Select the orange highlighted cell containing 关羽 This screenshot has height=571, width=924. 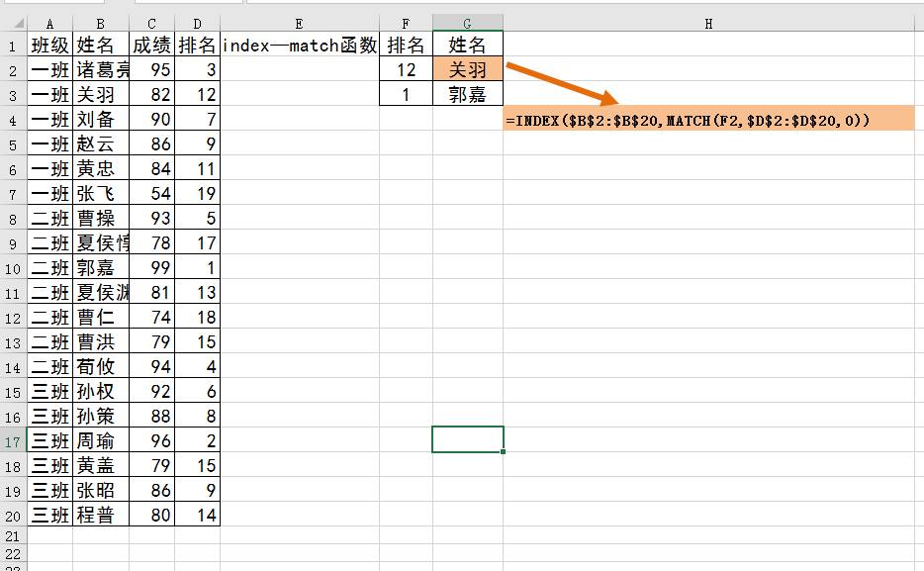pos(467,70)
